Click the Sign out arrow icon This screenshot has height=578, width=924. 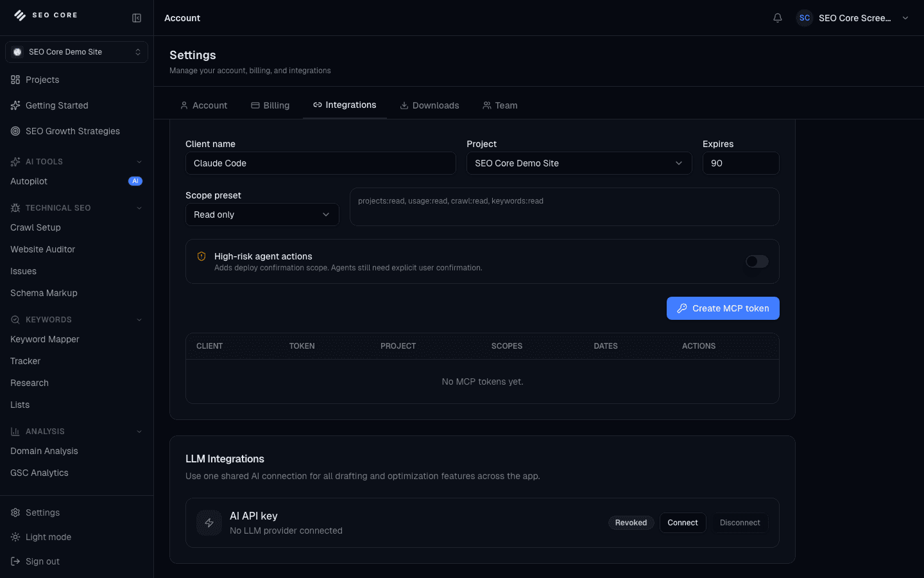(x=15, y=561)
